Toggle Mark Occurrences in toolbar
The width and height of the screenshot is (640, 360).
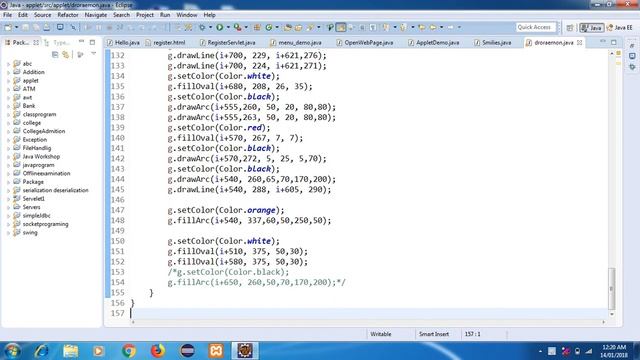tap(340, 27)
